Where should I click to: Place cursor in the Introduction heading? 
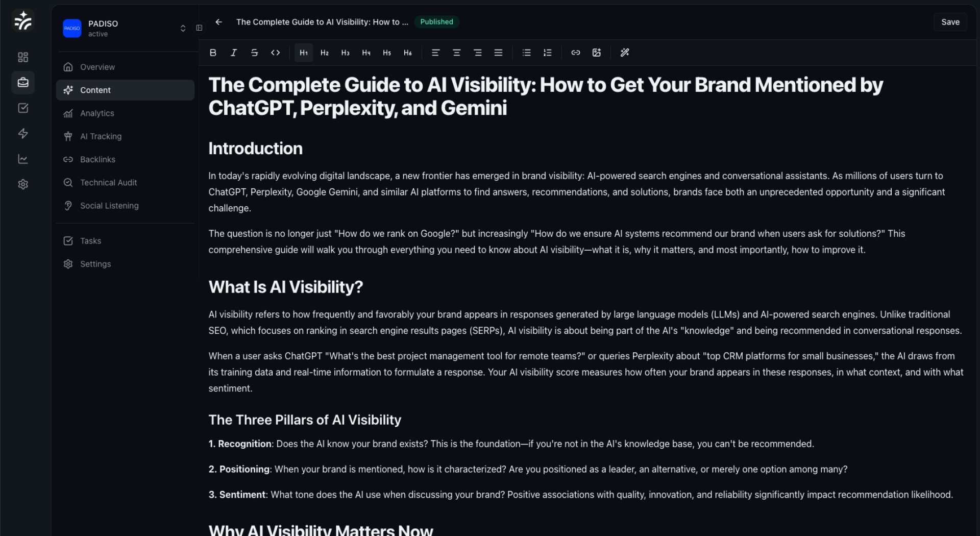coord(255,149)
